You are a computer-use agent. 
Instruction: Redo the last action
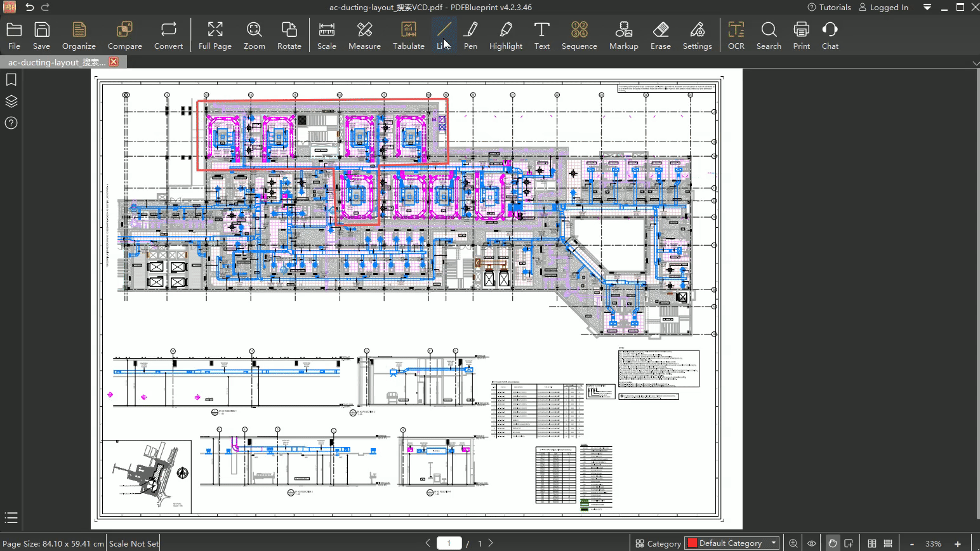pyautogui.click(x=45, y=7)
